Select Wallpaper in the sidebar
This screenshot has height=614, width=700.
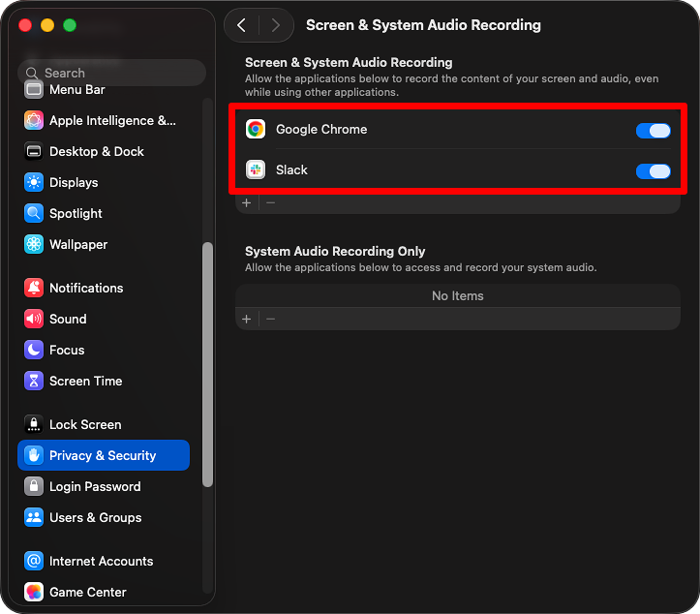104,244
